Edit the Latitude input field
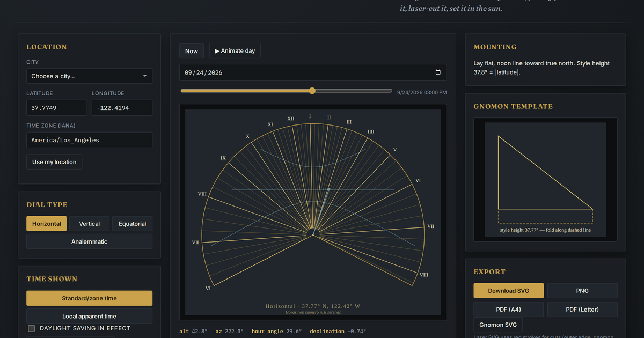Screen dimensions: 644x338 pyautogui.click(x=56, y=108)
